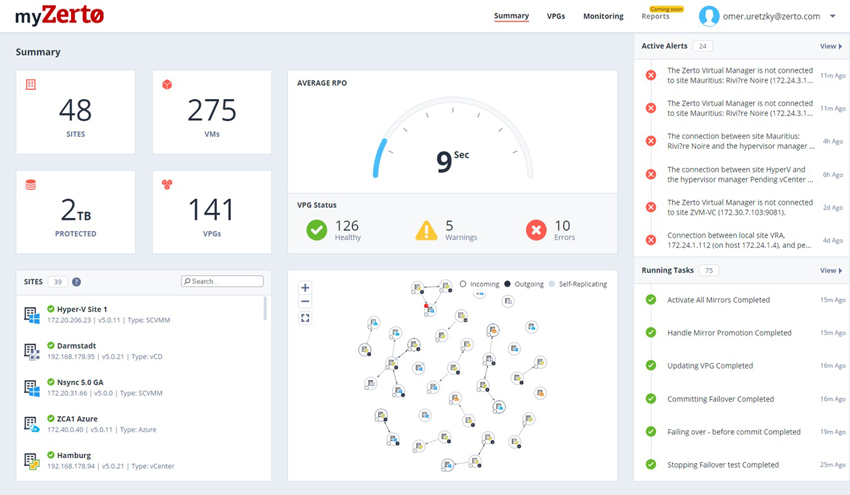Open the Summary tab
The height and width of the screenshot is (495, 850).
click(x=511, y=16)
